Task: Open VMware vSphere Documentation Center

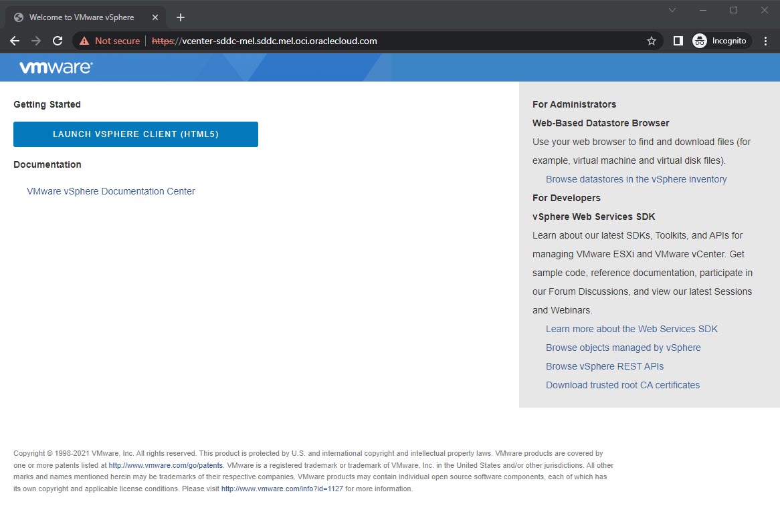Action: click(110, 191)
